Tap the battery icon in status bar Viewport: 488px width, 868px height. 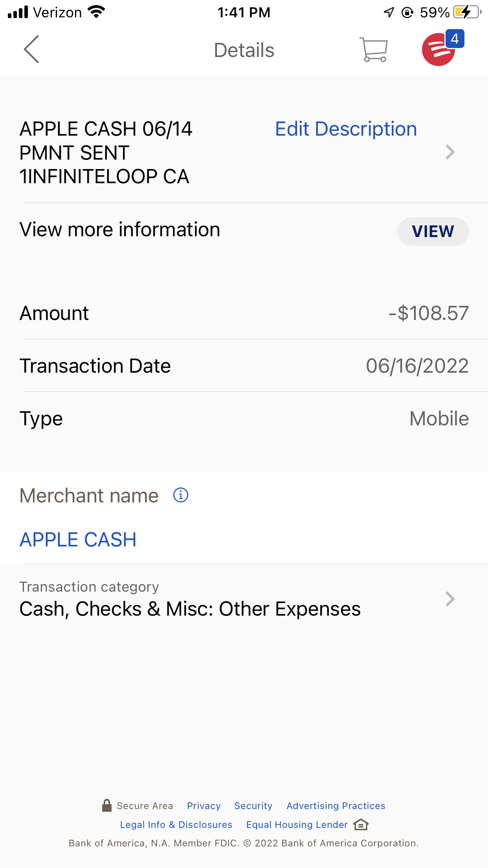tap(467, 12)
